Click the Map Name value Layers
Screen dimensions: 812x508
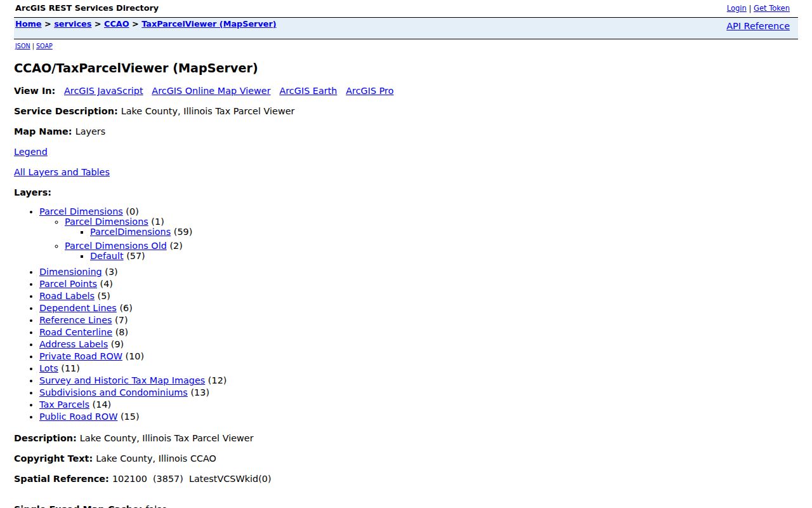[90, 131]
